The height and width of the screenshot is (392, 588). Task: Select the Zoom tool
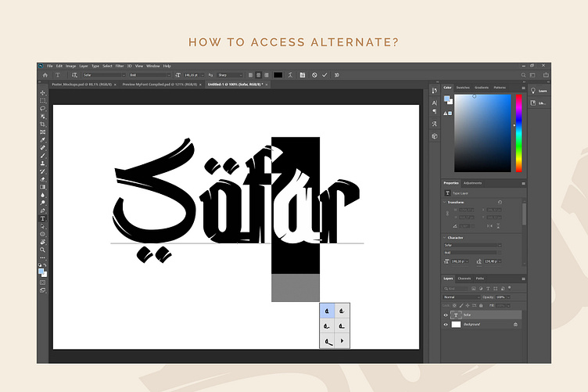(43, 250)
